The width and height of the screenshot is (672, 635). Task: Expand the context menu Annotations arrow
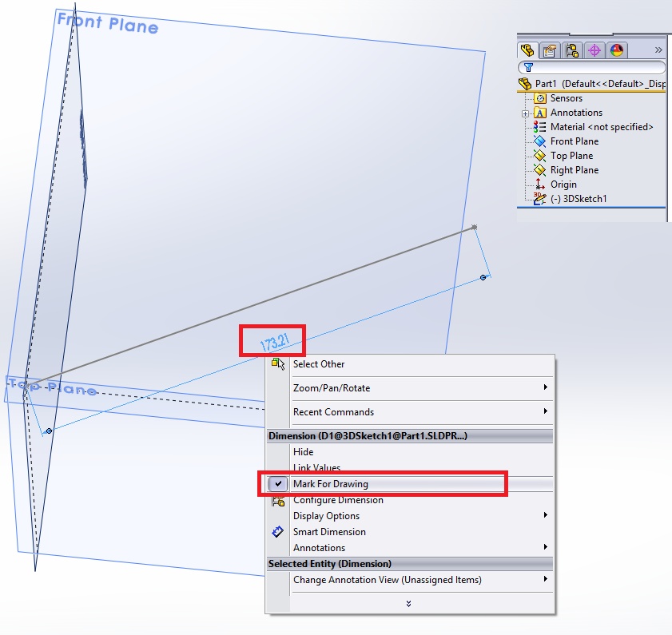pos(545,546)
